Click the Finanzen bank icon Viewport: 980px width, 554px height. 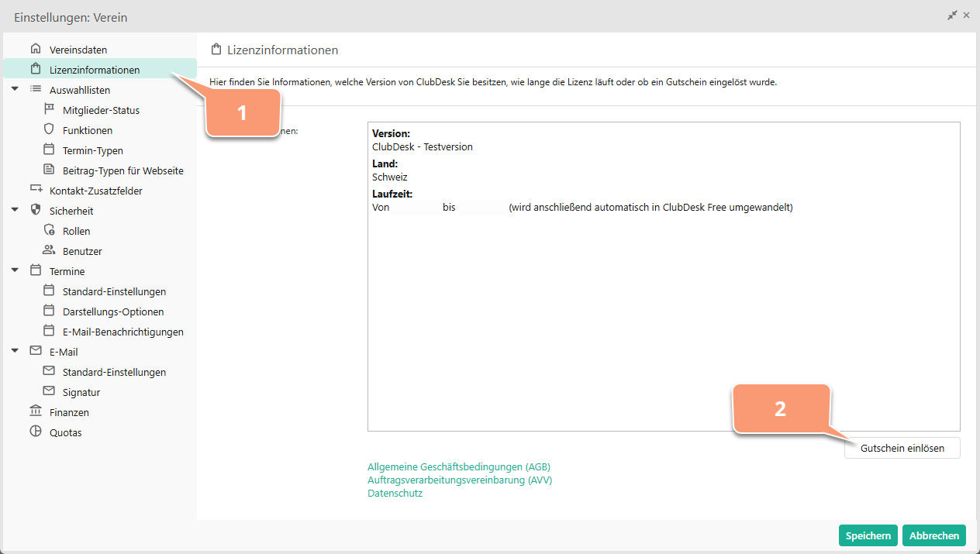35,411
